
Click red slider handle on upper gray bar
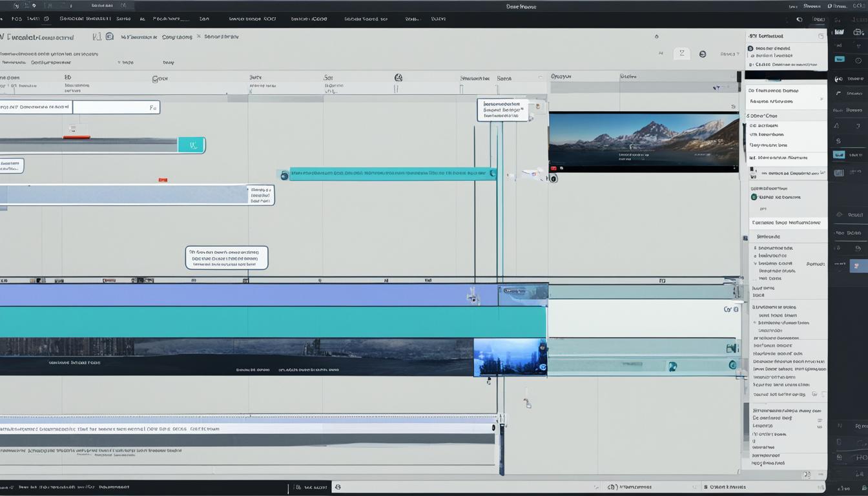[76, 137]
